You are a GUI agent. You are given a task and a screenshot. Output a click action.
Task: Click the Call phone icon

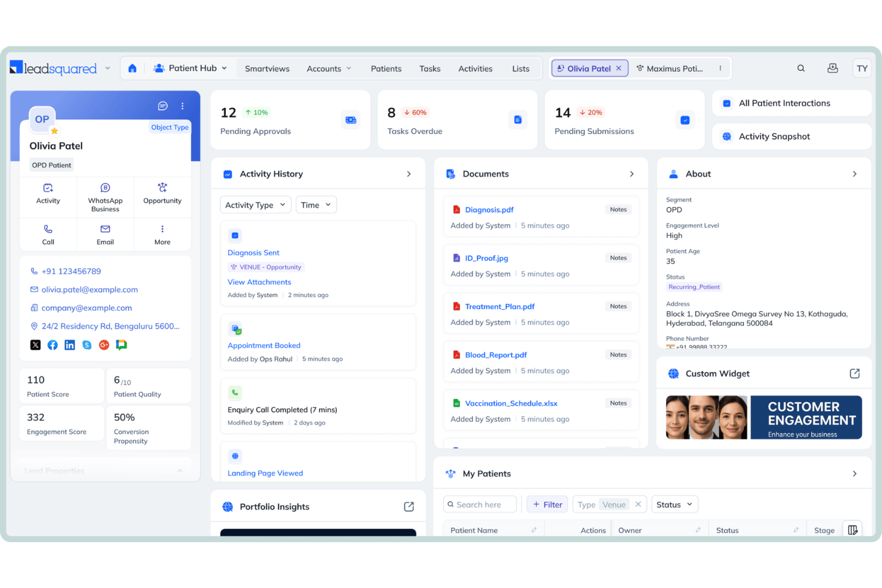click(48, 229)
